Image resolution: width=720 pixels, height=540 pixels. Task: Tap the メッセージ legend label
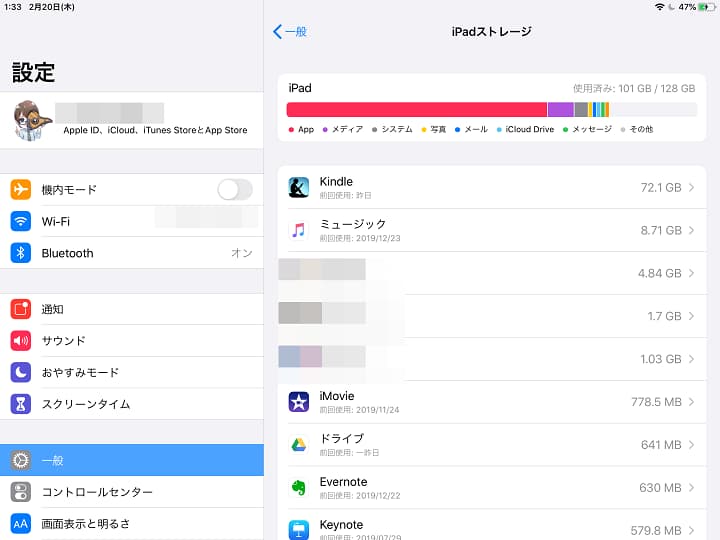(x=592, y=129)
